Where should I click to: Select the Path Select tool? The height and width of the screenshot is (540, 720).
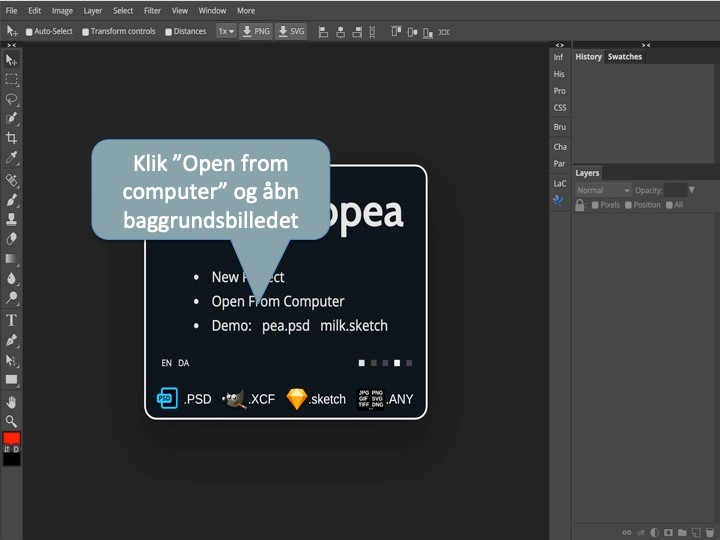(x=11, y=360)
